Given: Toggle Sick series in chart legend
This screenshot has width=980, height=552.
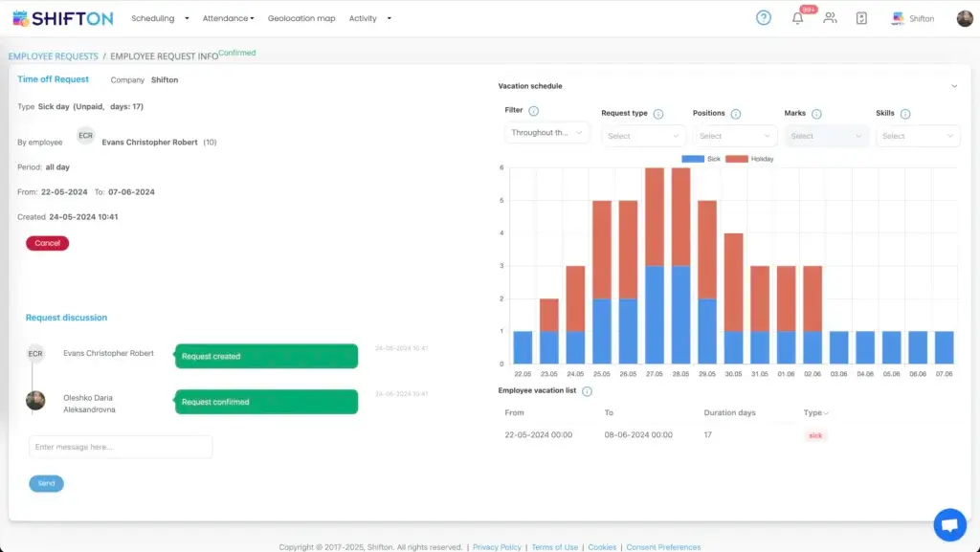Looking at the screenshot, I should pyautogui.click(x=702, y=159).
